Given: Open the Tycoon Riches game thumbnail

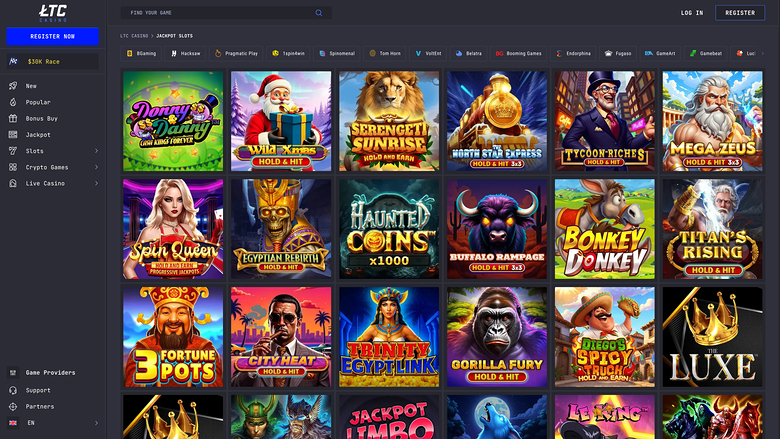Looking at the screenshot, I should click(x=605, y=121).
